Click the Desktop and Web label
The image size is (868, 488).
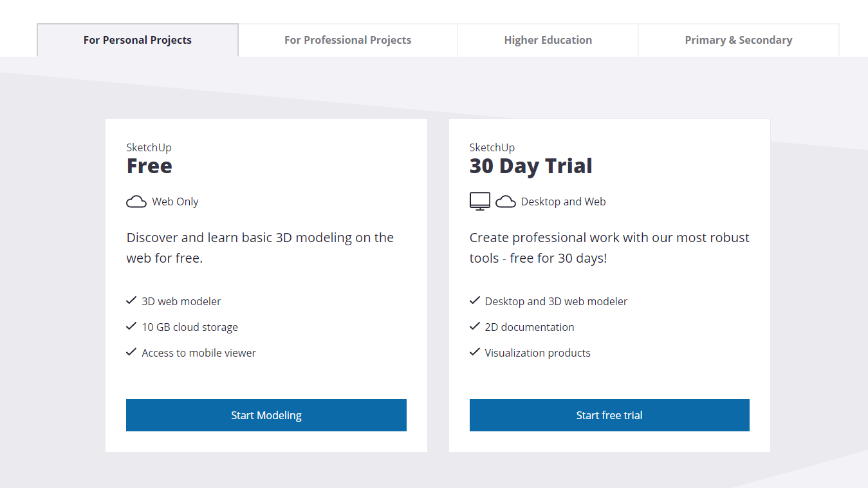click(x=563, y=202)
